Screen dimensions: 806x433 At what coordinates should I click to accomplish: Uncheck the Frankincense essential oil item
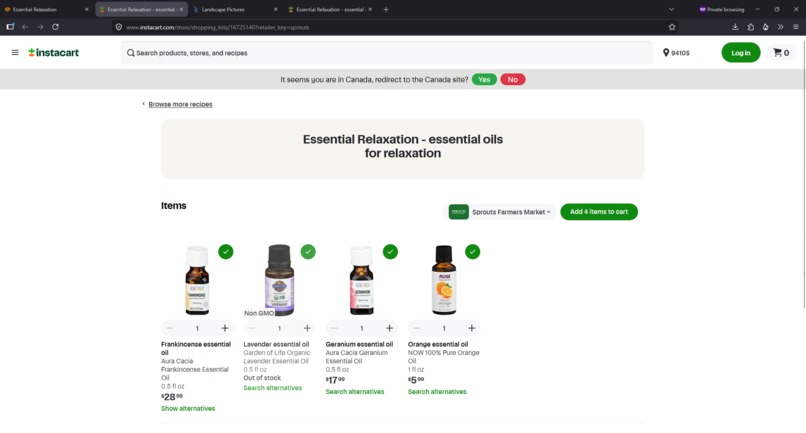(x=226, y=251)
